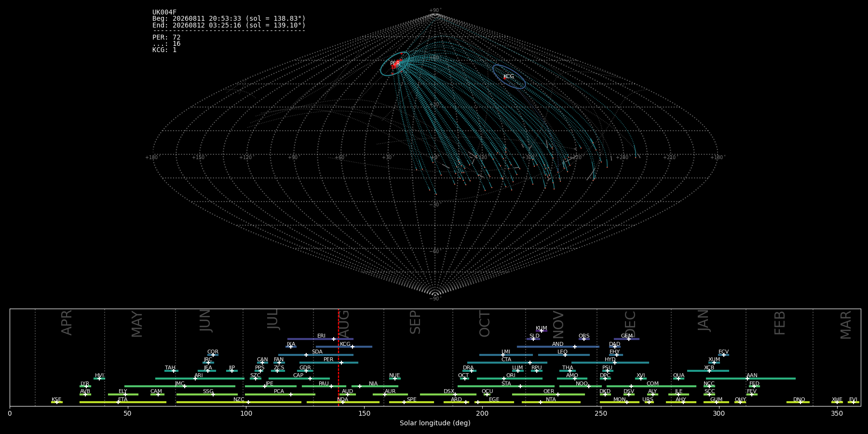This screenshot has height=434, width=868.
Task: Click the −60° latitude label on map
Action: point(435,252)
